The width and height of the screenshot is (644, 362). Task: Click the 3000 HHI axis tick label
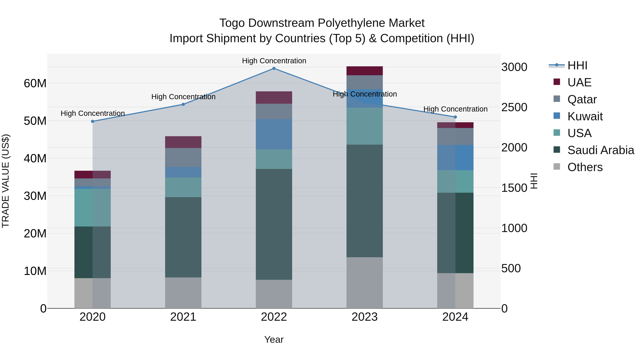tap(514, 67)
